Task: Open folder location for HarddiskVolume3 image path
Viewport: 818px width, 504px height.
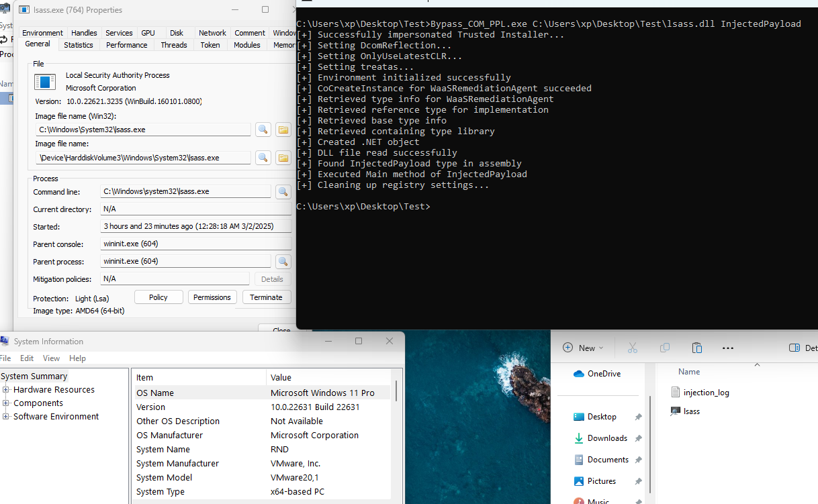Action: point(283,158)
